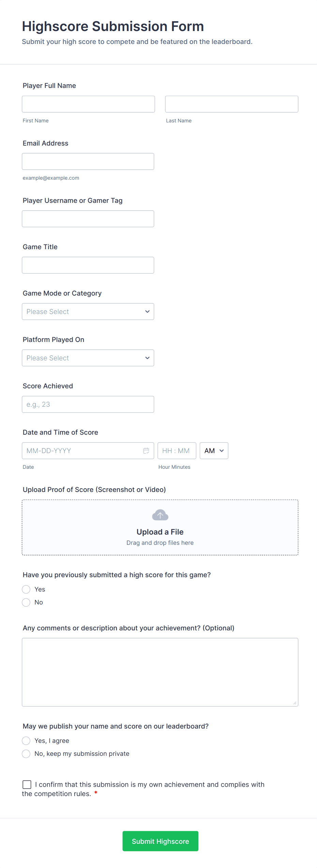Open the Game Mode or Category dropdown
Viewport: 317px width, 868px height.
tap(88, 311)
